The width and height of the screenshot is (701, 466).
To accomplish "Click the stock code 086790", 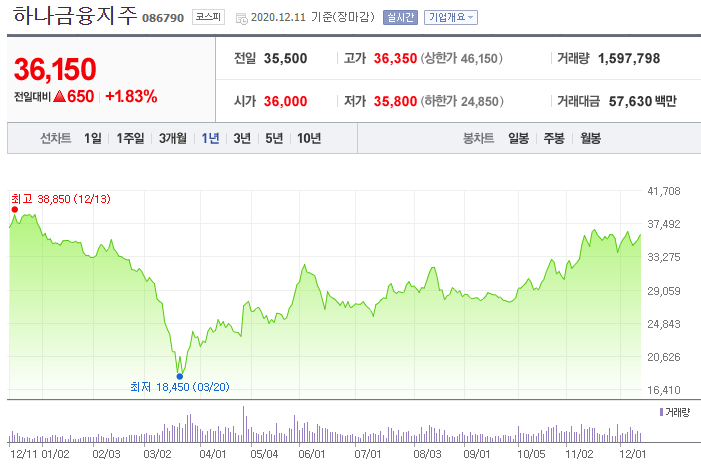I will pos(163,18).
